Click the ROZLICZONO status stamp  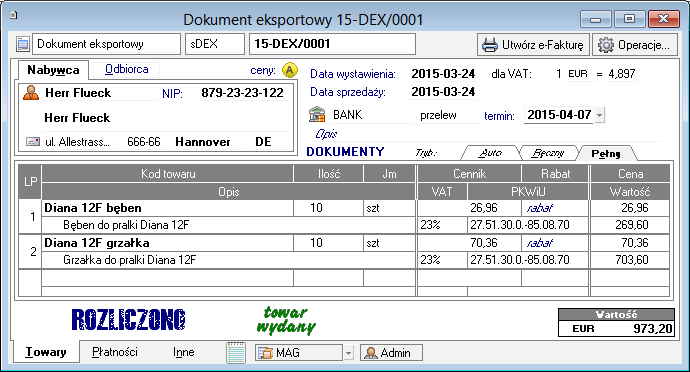click(128, 320)
